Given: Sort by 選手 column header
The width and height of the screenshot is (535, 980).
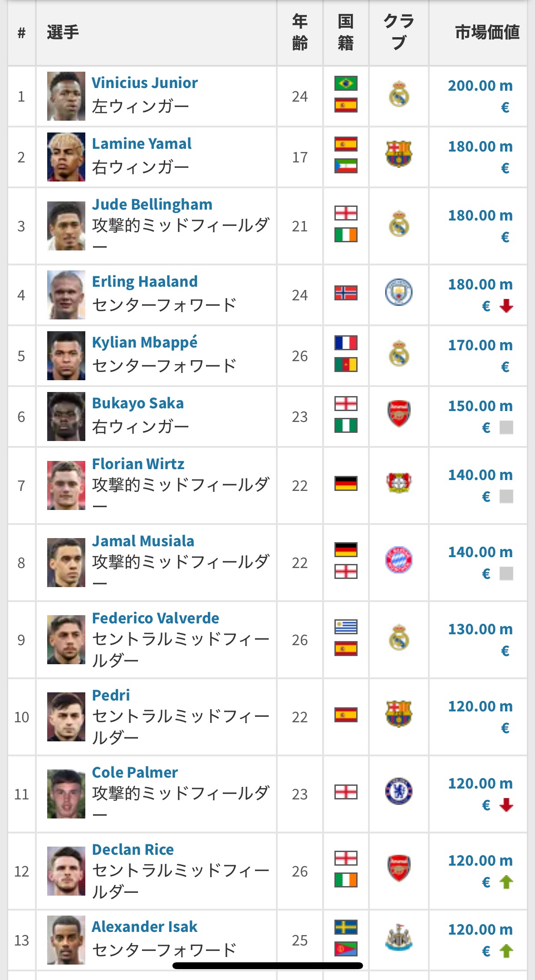Looking at the screenshot, I should point(63,32).
